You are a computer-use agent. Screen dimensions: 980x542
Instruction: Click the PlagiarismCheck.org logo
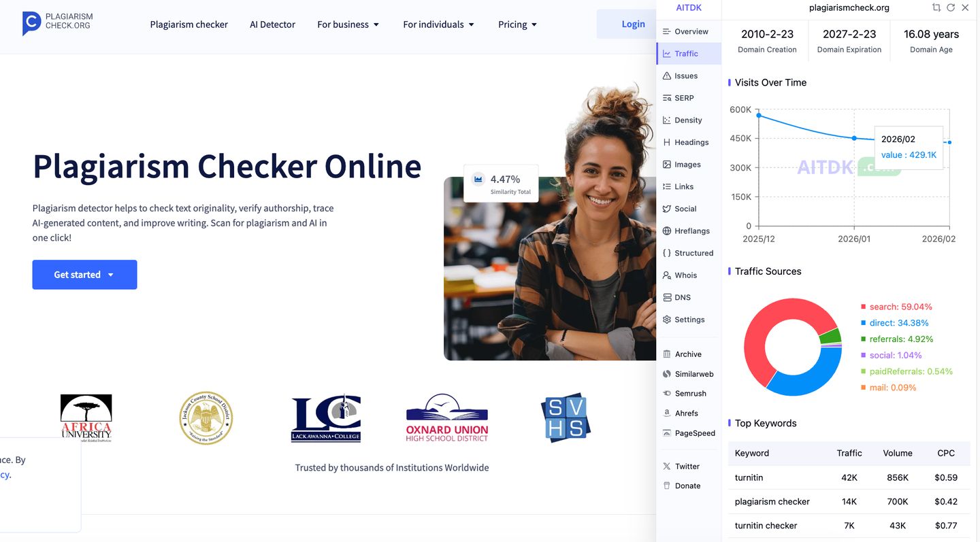[57, 23]
